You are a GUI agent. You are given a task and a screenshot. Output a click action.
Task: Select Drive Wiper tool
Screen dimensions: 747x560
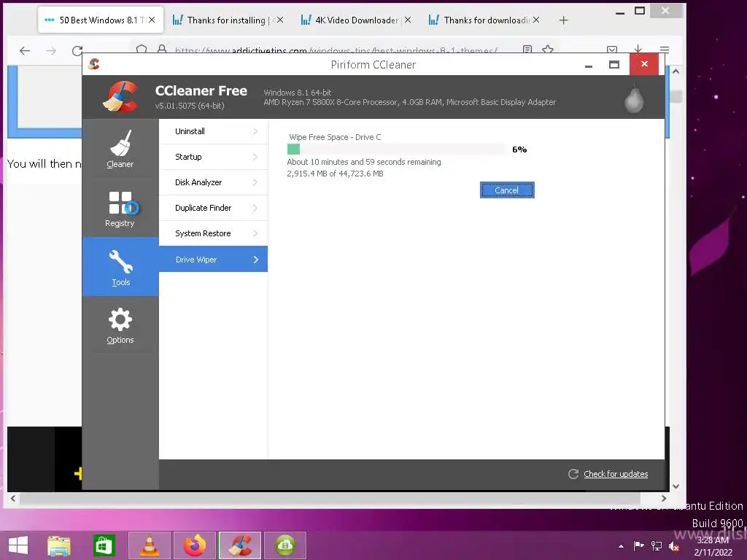(214, 259)
